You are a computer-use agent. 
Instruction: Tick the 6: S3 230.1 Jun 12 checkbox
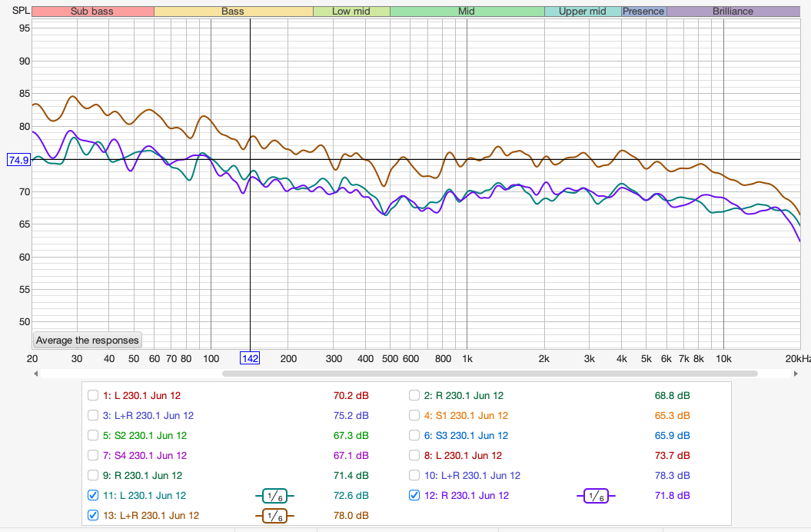415,436
